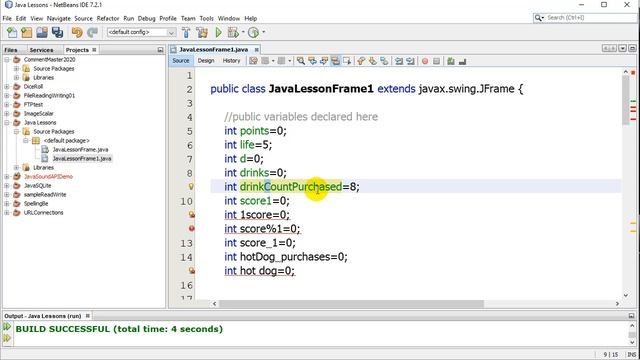Viewport: 640px width, 360px height.
Task: Click the Build Project hammer icon
Action: coord(186,32)
